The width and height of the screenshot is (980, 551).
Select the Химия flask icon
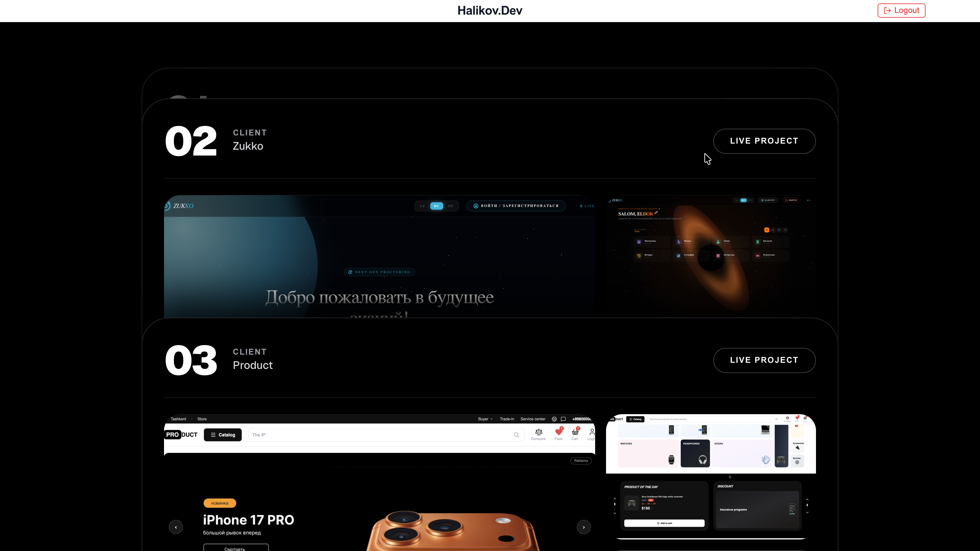(x=718, y=242)
